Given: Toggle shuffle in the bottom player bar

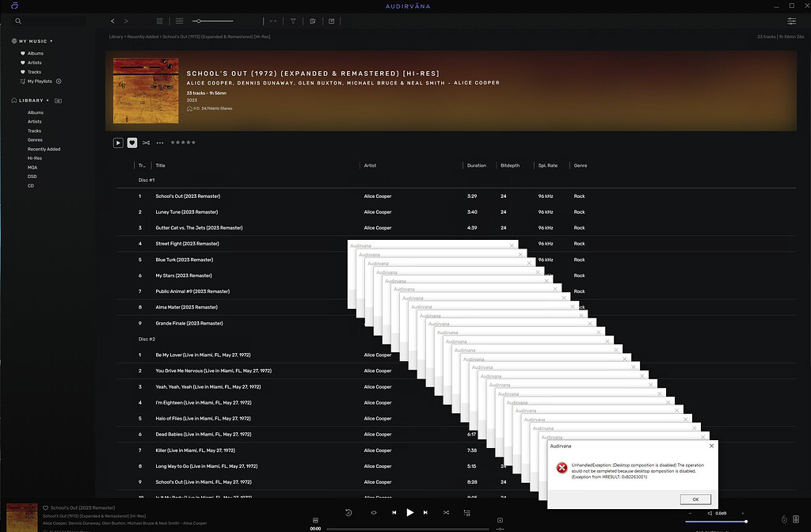Looking at the screenshot, I should pyautogui.click(x=446, y=512).
